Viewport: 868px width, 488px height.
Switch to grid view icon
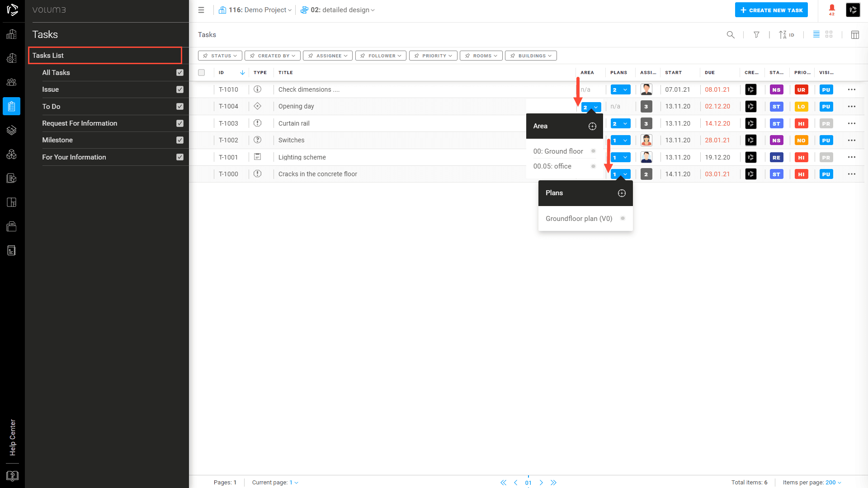(x=829, y=34)
